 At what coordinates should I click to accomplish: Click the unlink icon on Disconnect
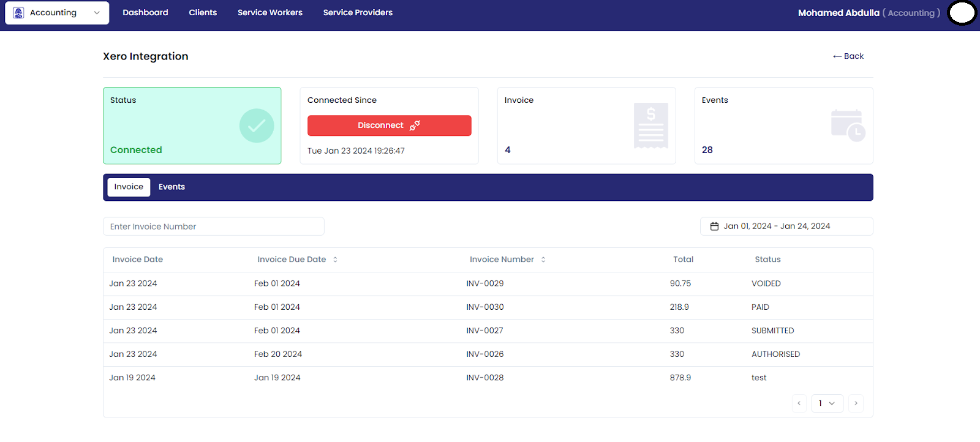415,125
